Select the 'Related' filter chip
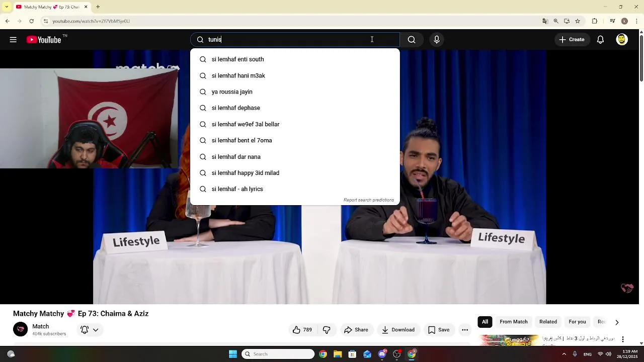This screenshot has height=362, width=644. pyautogui.click(x=548, y=322)
